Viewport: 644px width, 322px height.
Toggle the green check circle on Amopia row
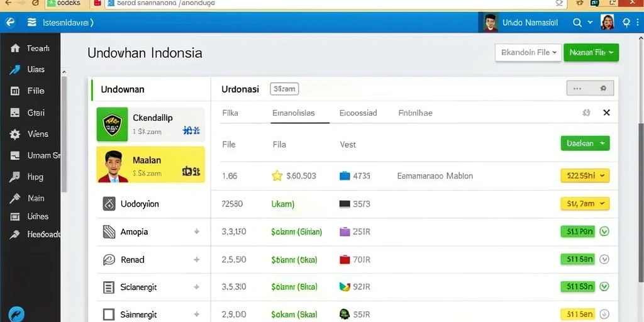604,231
